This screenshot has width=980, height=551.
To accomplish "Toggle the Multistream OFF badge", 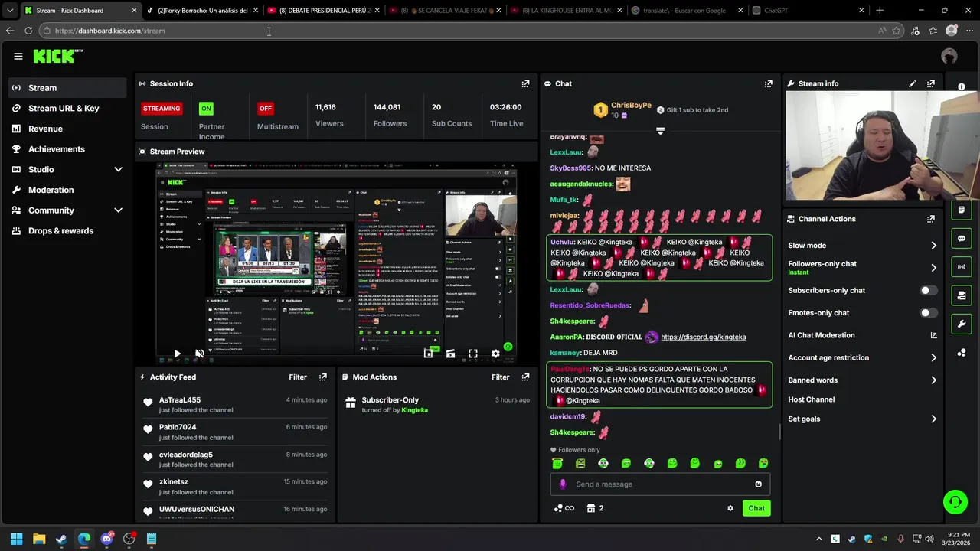I will tap(266, 109).
